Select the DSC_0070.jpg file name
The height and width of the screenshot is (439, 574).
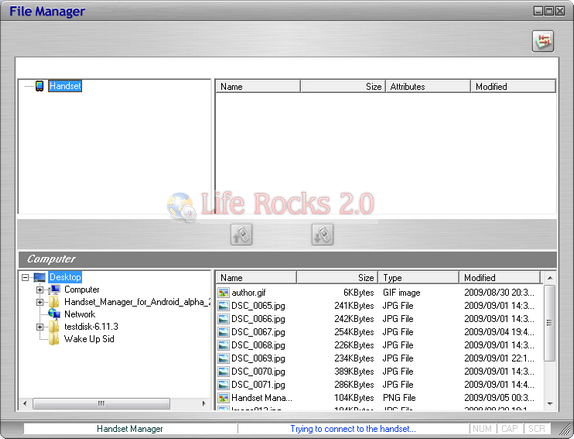click(258, 372)
